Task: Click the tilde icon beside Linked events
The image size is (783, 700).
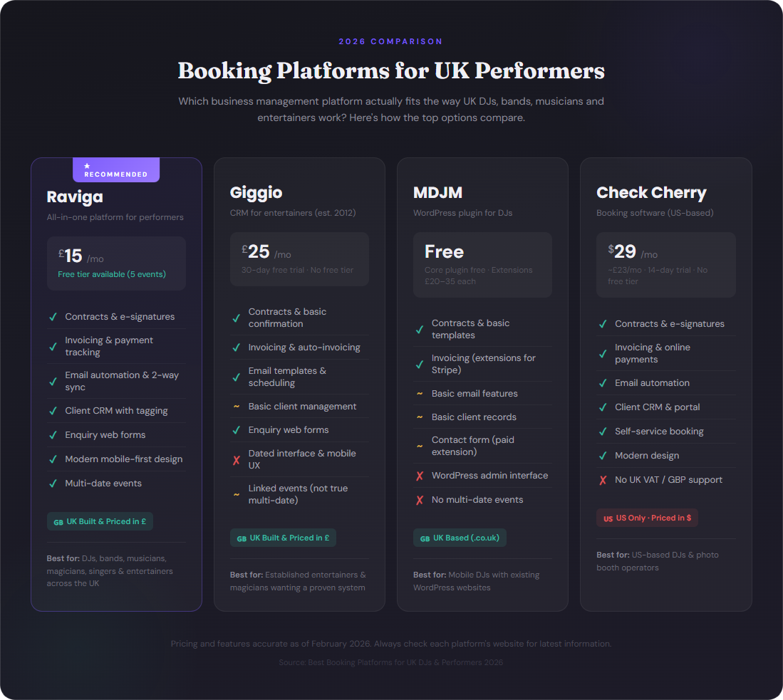Action: pos(237,494)
